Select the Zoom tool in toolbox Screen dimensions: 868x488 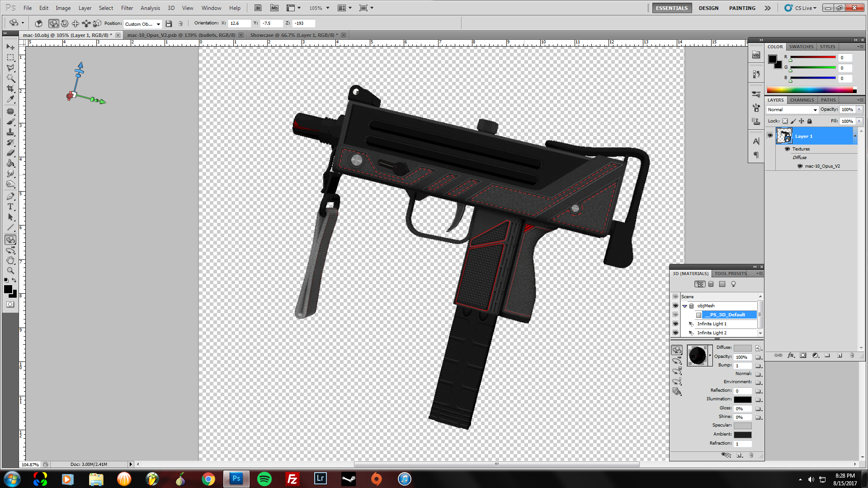coord(10,271)
